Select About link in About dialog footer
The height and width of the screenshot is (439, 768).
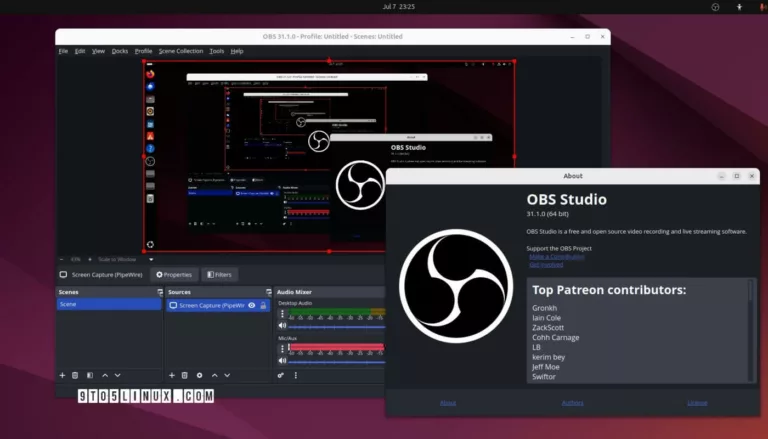[448, 403]
